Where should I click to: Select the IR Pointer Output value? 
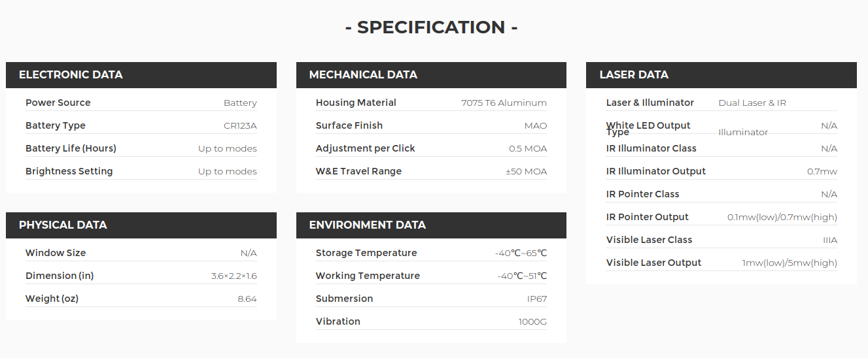[782, 218]
